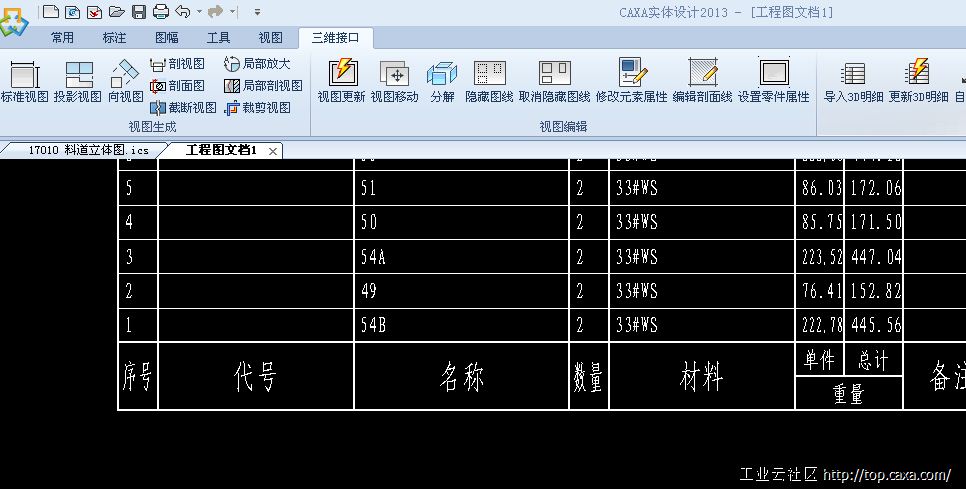966x489 pixels.
Task: Open a file with the folder icon
Action: click(116, 11)
